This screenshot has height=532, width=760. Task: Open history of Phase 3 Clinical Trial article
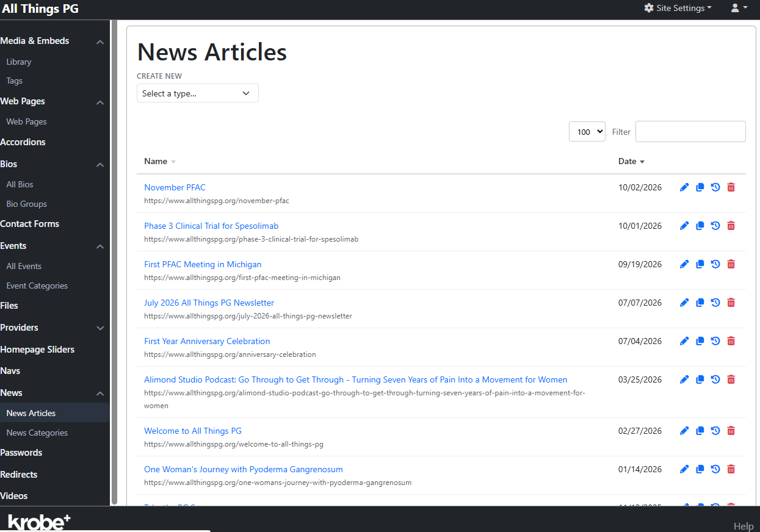(x=715, y=226)
